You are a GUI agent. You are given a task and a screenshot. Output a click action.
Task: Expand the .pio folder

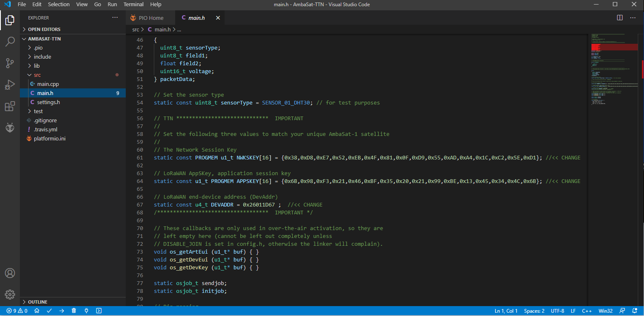(x=73, y=48)
